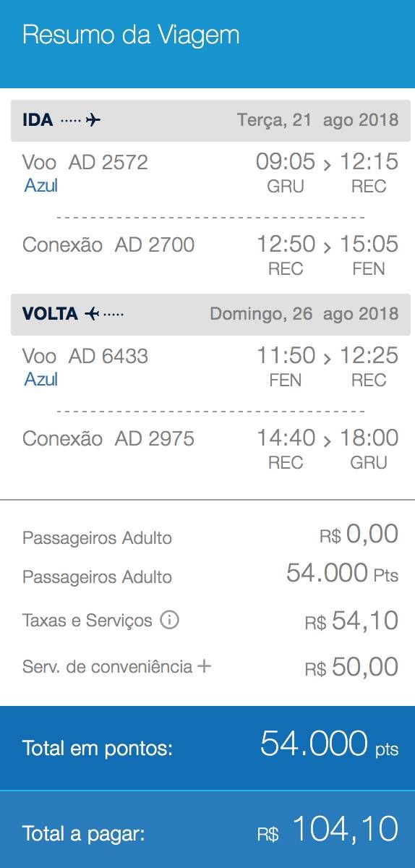The width and height of the screenshot is (415, 868).
Task: Click the arrow between 14:40 and 18:00
Action: [328, 441]
